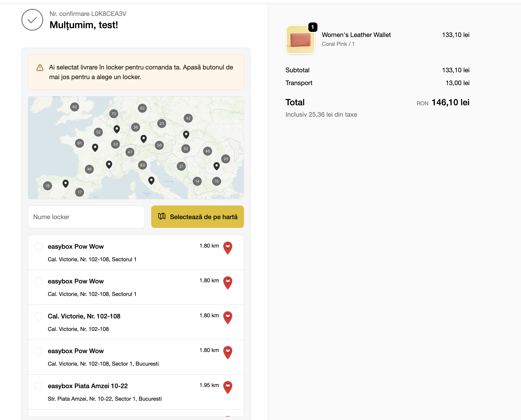Click the map cluster marker labeled 18
The image size is (521, 420).
coord(48,186)
